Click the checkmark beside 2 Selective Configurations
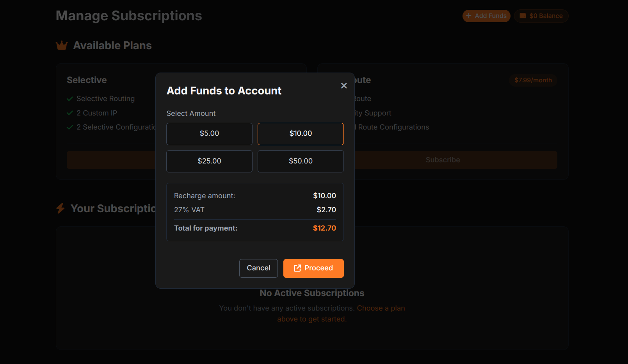 point(70,127)
